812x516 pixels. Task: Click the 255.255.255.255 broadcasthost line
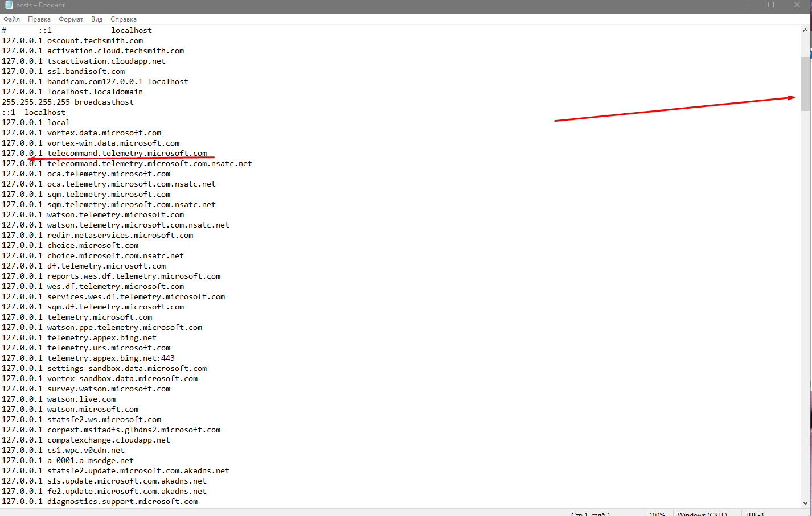[68, 102]
